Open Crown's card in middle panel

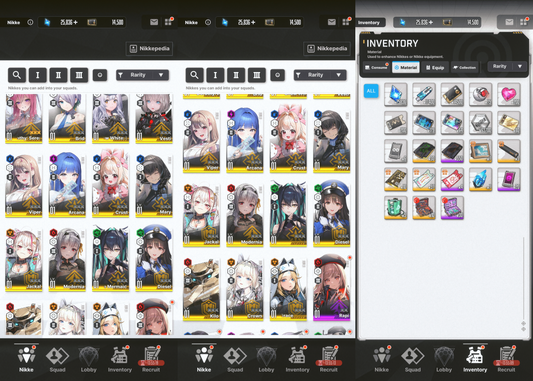coord(245,289)
